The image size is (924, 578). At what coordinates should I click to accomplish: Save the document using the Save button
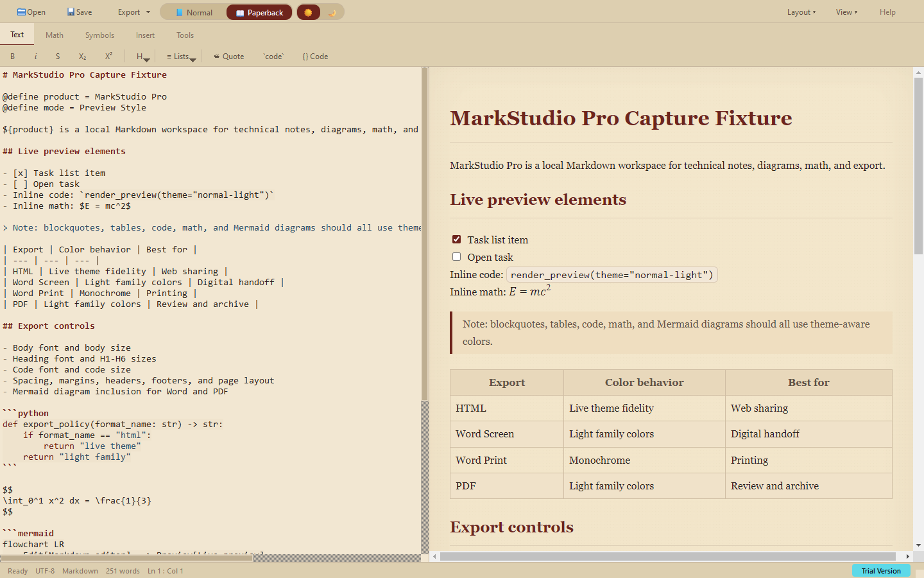coord(80,12)
